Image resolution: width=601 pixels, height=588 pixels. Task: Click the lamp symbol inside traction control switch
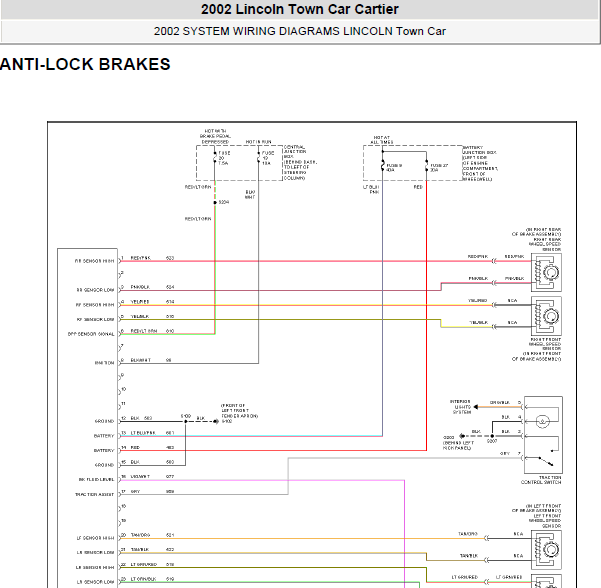[x=542, y=421]
